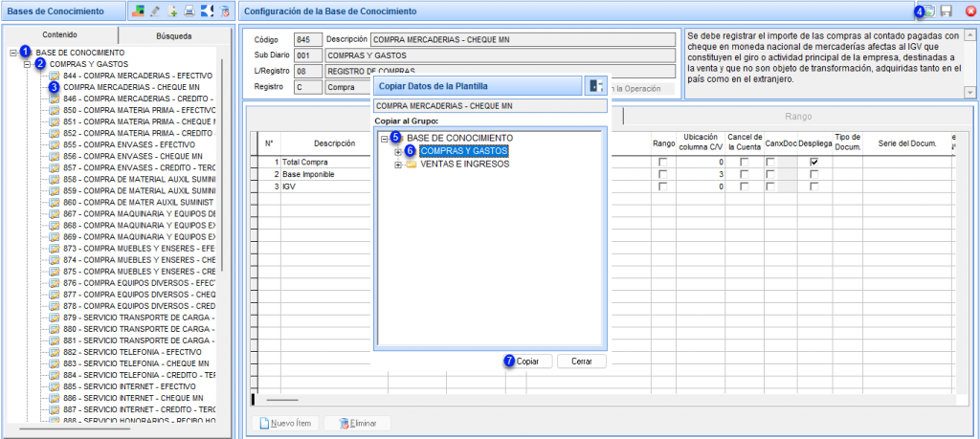
Task: Click the pencil edit icon in toolbar
Action: (x=156, y=11)
